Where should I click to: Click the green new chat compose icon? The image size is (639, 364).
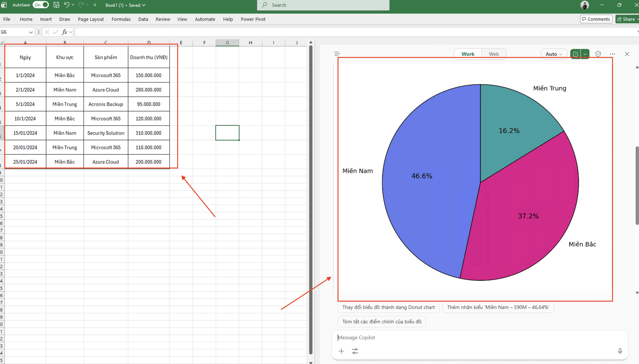[575, 54]
